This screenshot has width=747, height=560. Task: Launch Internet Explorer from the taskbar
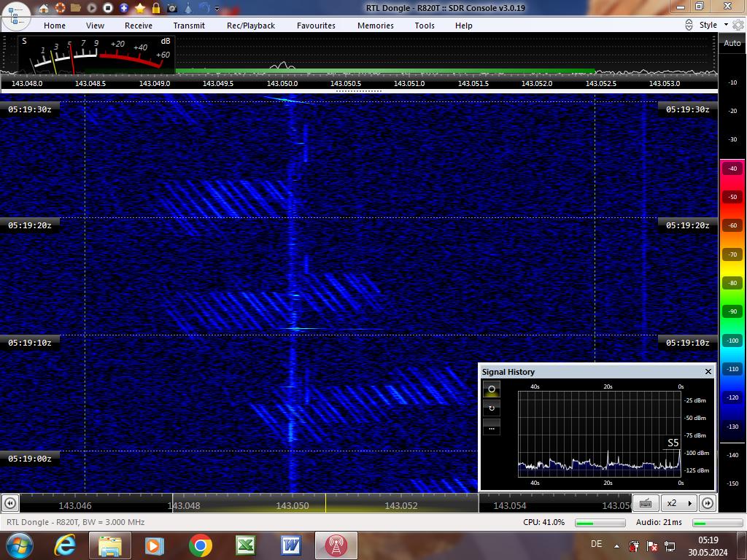(64, 545)
